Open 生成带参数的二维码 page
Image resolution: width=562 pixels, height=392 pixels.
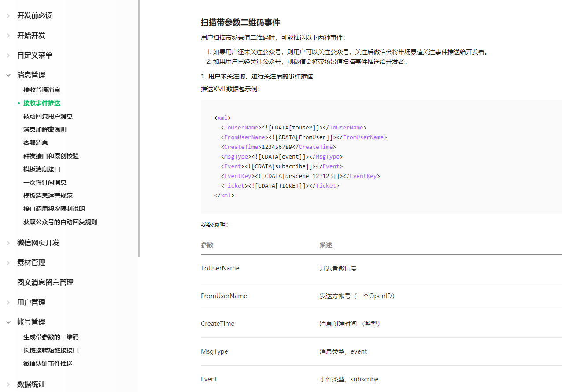(x=51, y=337)
